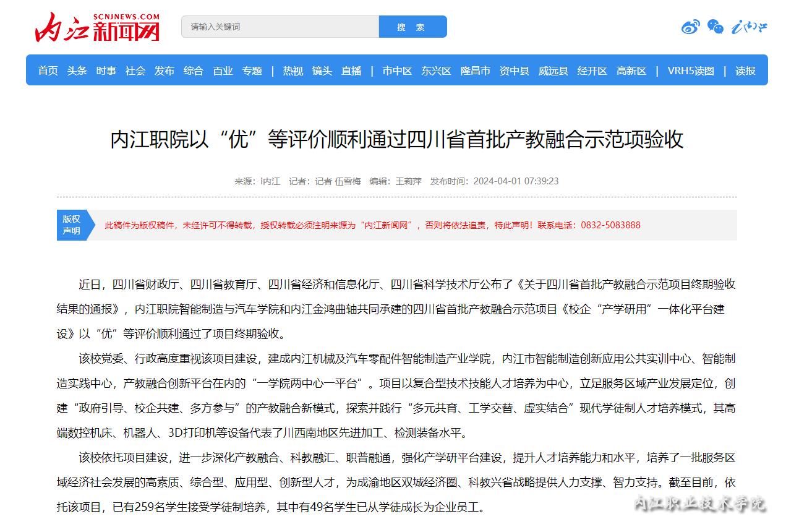The image size is (786, 532).
Task: Click the text 已有259名学生接受学徒制培养
Action: (x=189, y=507)
